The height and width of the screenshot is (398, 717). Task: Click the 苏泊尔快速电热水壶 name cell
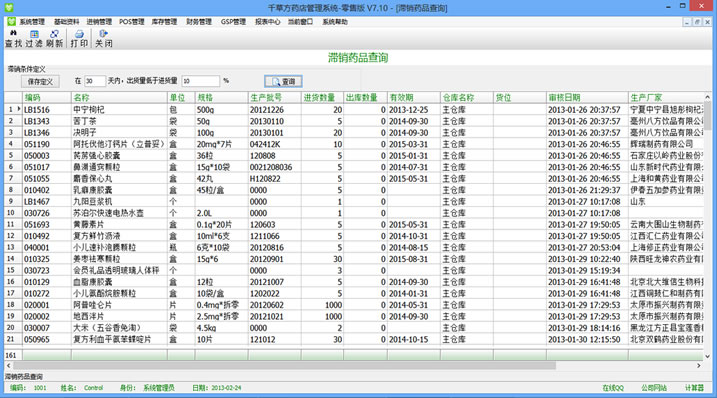tap(119, 213)
